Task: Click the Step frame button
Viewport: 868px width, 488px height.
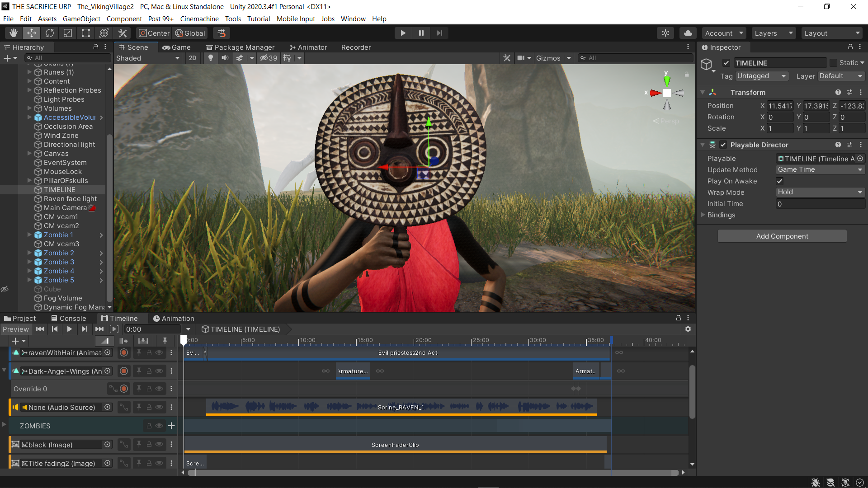Action: click(x=439, y=33)
